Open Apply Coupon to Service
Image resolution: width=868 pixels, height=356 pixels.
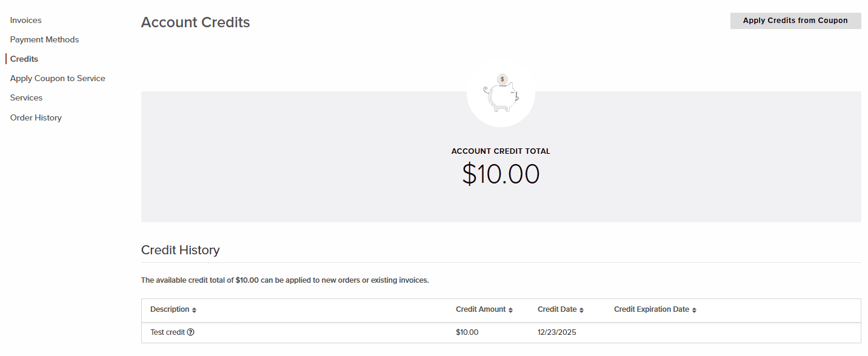click(57, 78)
